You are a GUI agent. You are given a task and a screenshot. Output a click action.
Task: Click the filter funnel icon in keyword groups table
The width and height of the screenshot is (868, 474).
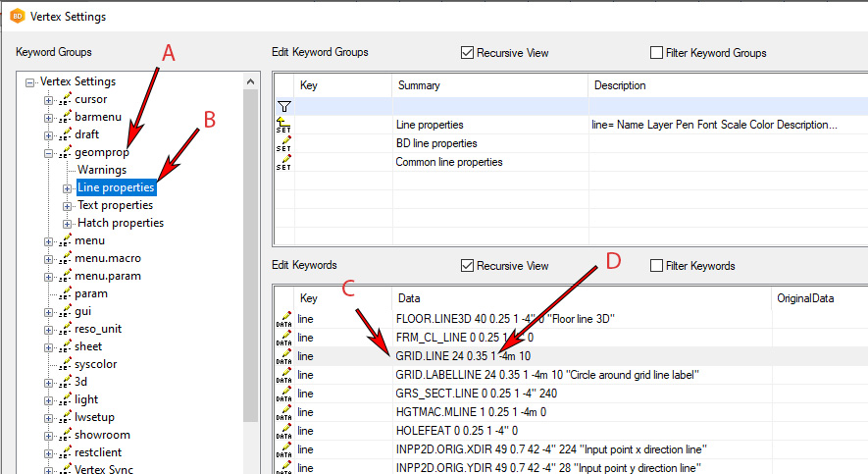click(x=284, y=106)
